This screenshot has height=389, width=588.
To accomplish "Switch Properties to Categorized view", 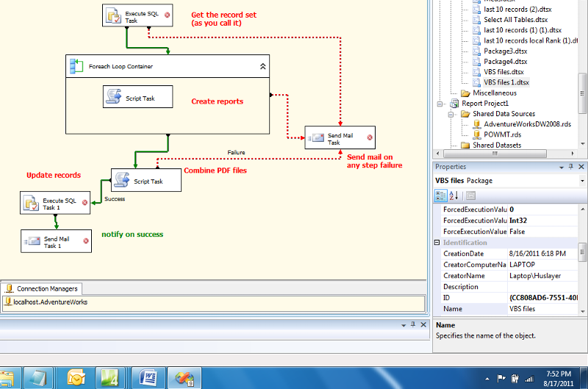I will (x=440, y=196).
